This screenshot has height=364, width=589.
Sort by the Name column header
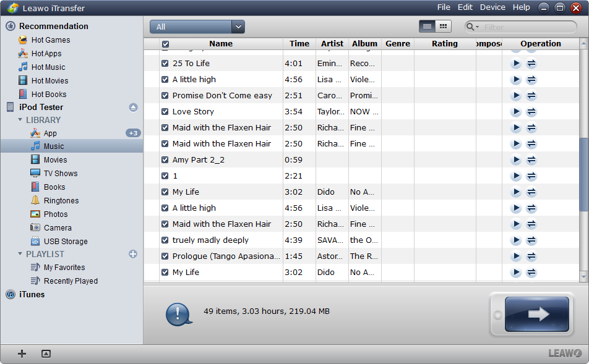click(221, 43)
